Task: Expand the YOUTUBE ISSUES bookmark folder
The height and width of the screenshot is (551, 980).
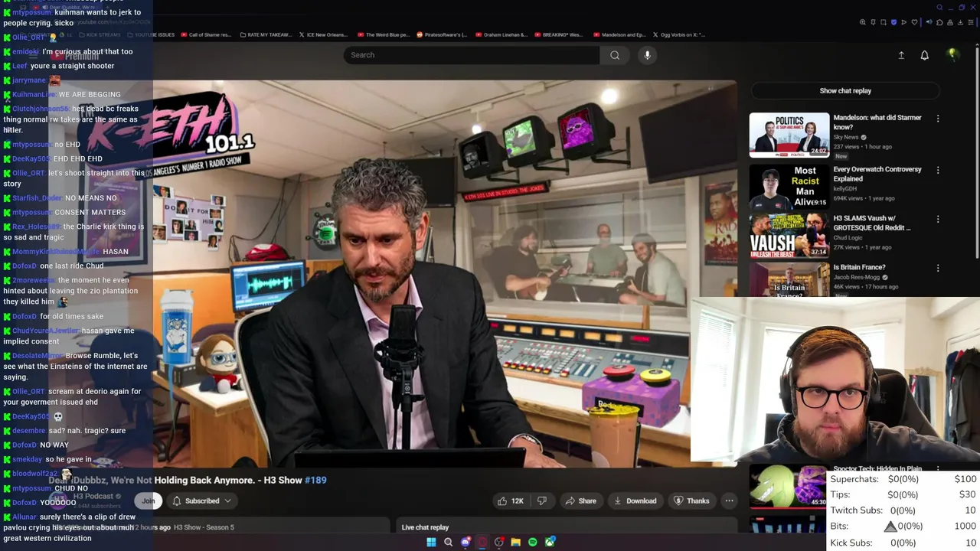Action: pyautogui.click(x=151, y=34)
